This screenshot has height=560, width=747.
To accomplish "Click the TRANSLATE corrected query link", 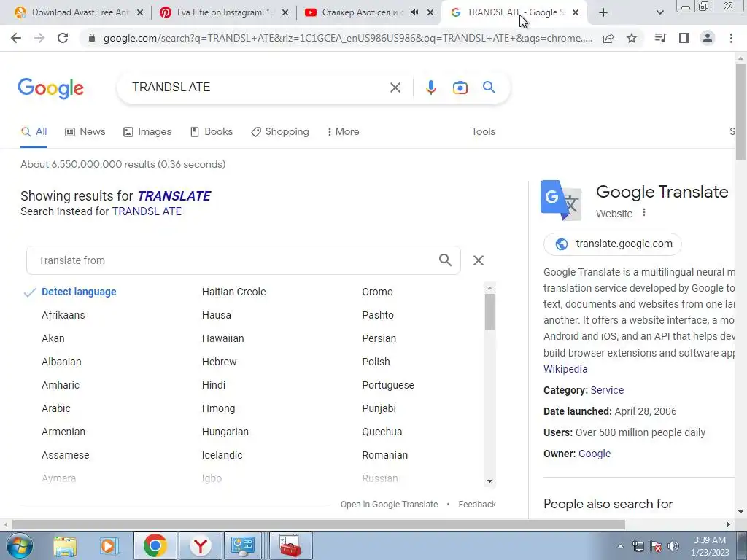I will point(174,195).
